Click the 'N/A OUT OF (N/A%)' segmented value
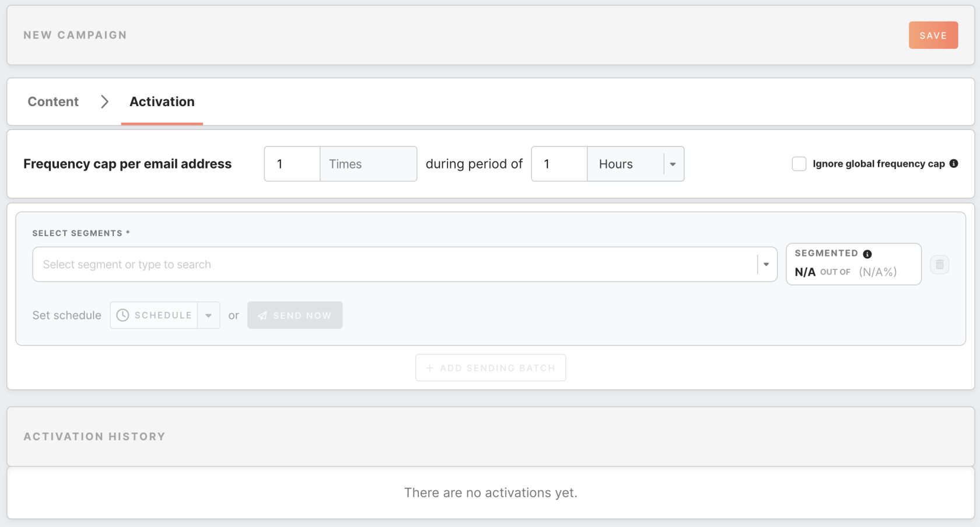This screenshot has width=980, height=527. pos(845,272)
